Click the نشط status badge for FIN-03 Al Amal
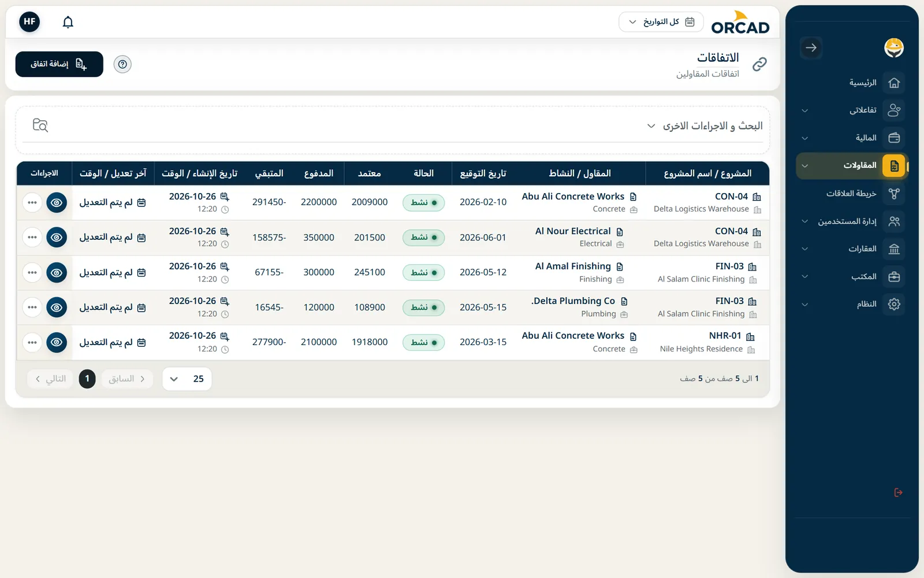Screen dimensions: 924x578 click(424, 273)
